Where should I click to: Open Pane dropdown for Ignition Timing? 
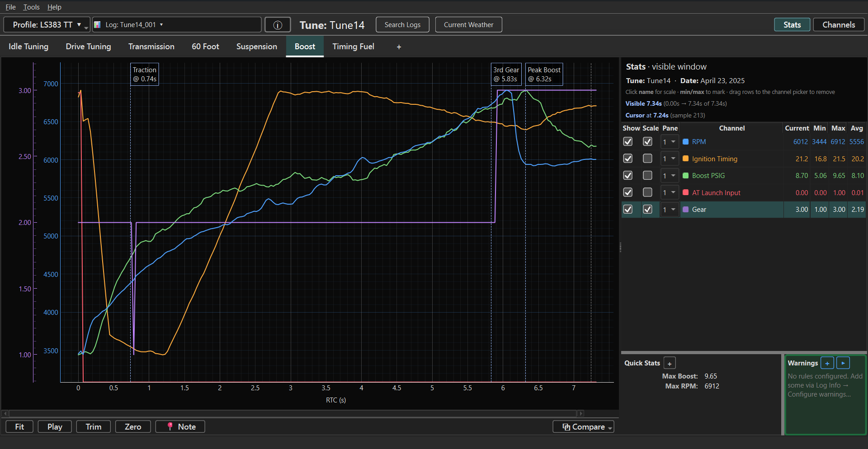(670, 159)
